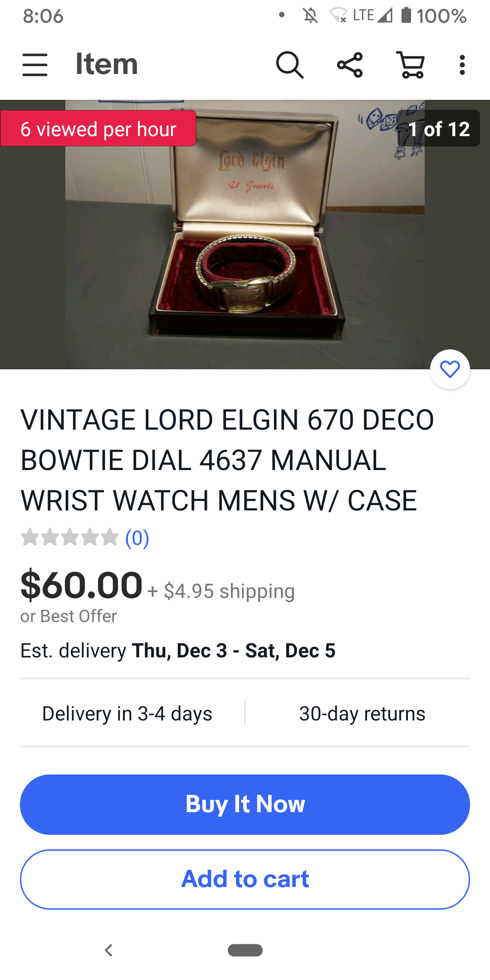Tap the search magnifier icon

tap(289, 65)
